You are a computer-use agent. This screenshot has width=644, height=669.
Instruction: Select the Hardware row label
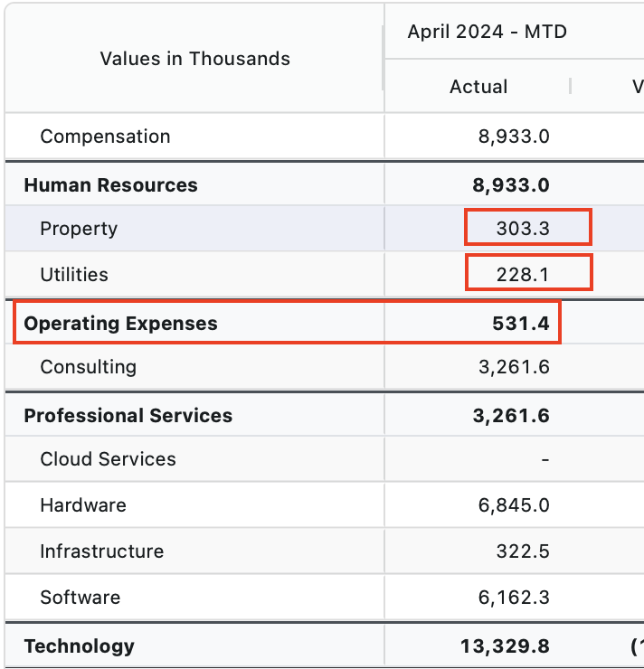pos(83,505)
